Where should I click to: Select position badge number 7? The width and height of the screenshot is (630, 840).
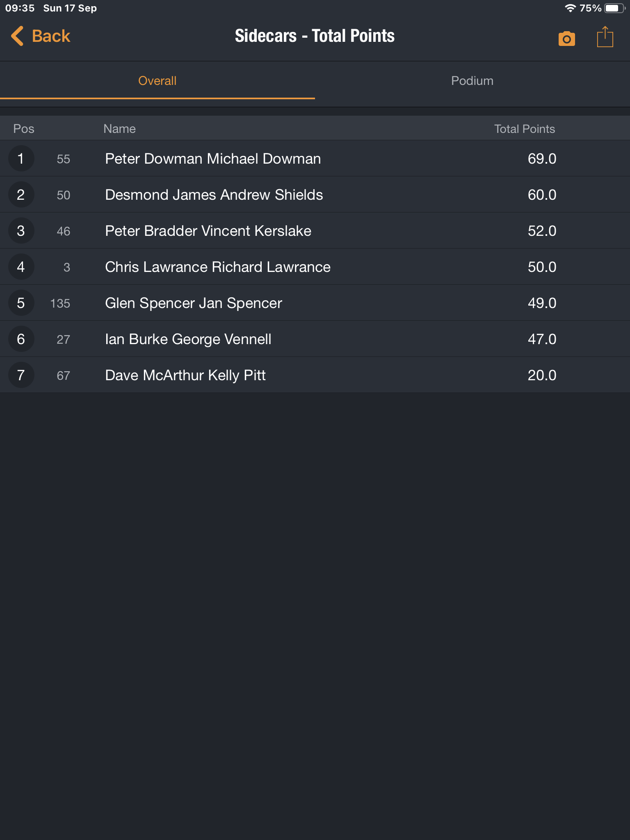(x=21, y=375)
